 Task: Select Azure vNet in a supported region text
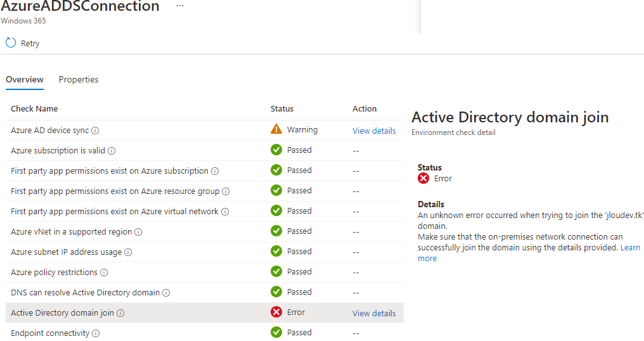(x=72, y=232)
